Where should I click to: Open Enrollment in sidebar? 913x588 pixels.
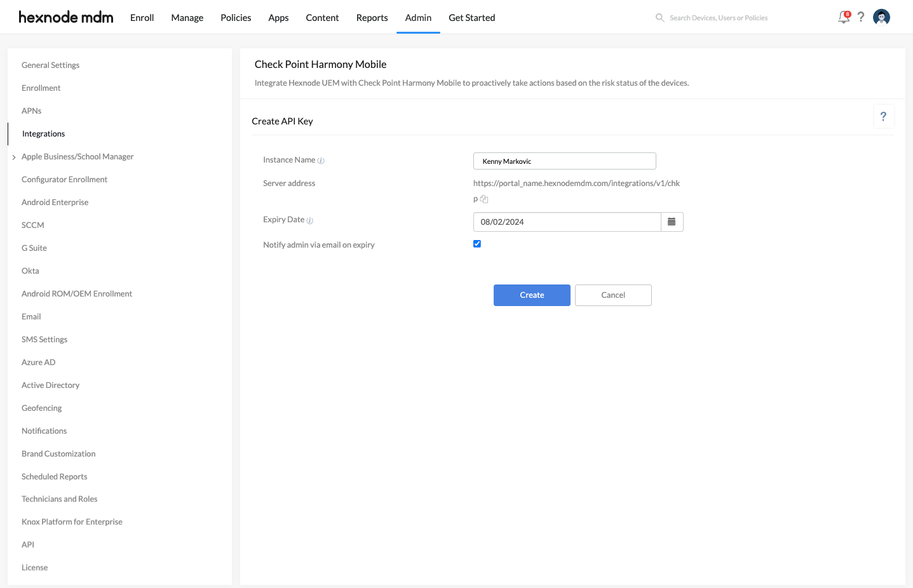[x=41, y=88]
